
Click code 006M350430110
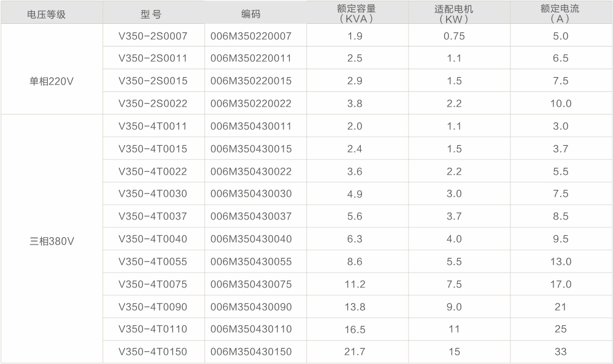251,329
